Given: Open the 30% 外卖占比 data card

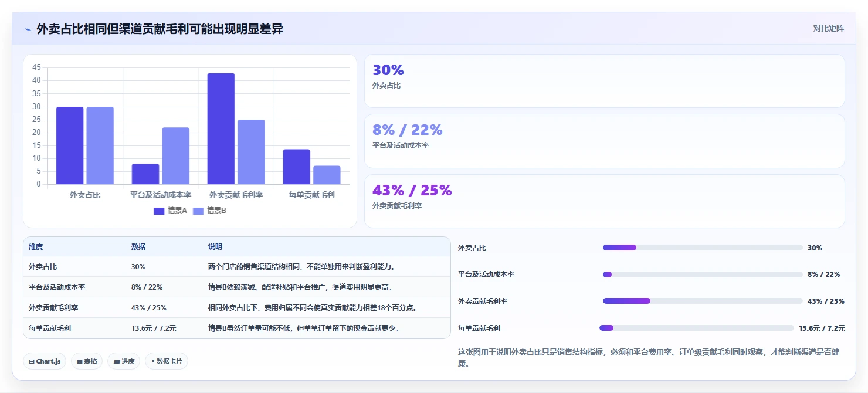Looking at the screenshot, I should [x=605, y=81].
